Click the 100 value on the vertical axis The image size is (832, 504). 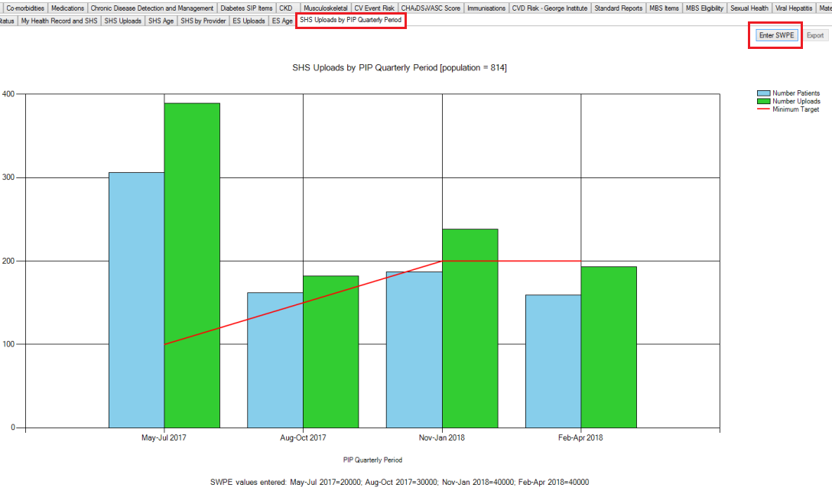coord(8,344)
